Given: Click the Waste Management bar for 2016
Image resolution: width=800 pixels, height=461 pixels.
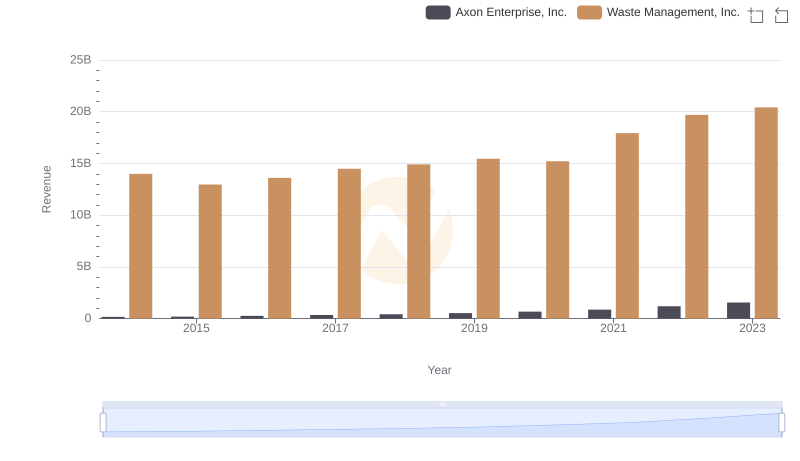Looking at the screenshot, I should 280,248.
